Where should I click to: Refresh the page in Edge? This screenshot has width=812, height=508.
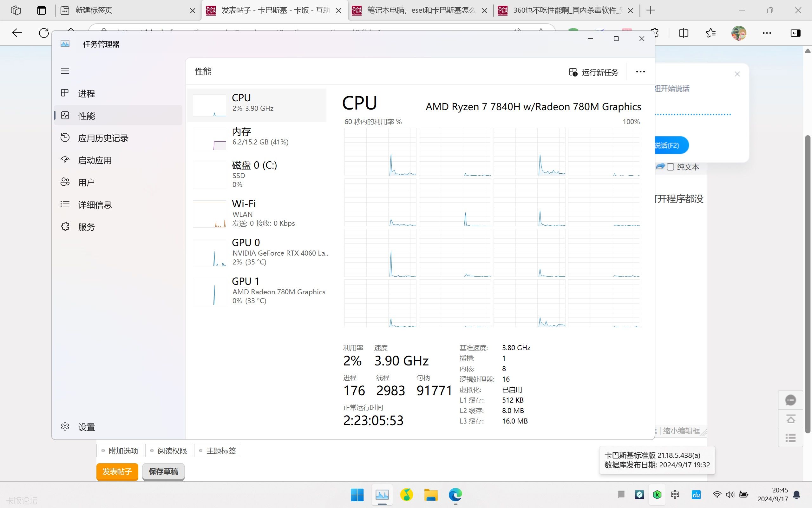[44, 33]
